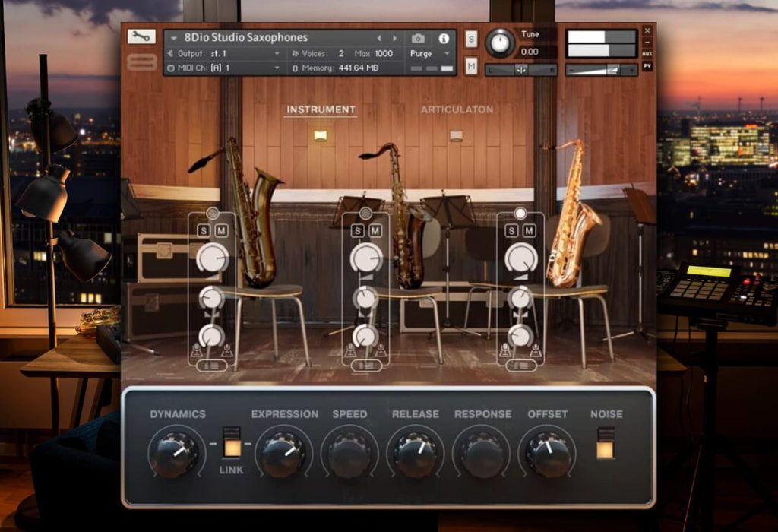Open the Output st. 1 dropdown

(224, 53)
